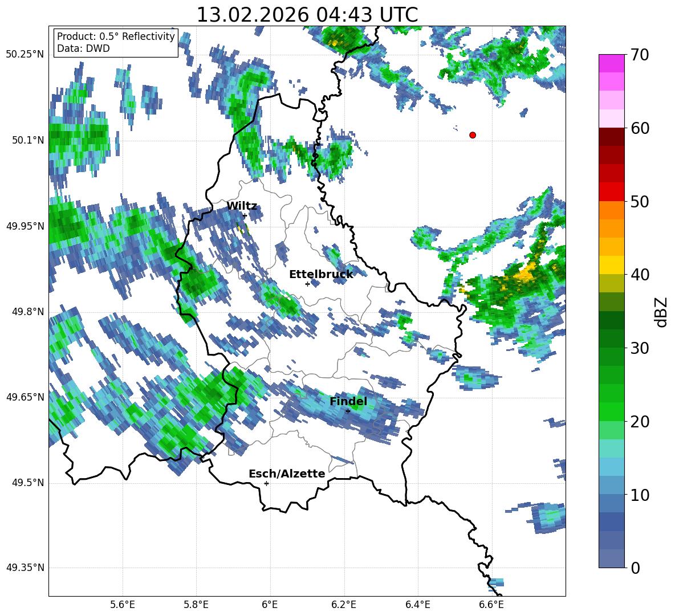Click the 5.6°E longitude label
The image size is (675, 616).
[123, 605]
